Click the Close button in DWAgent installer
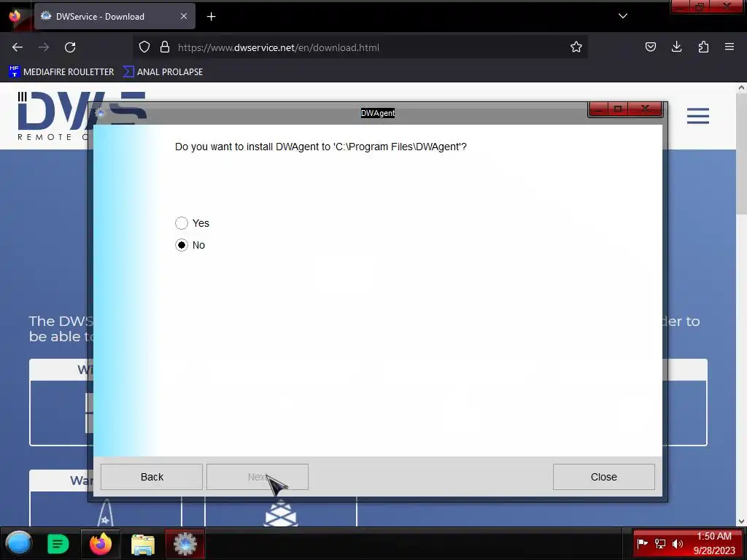 coord(603,477)
